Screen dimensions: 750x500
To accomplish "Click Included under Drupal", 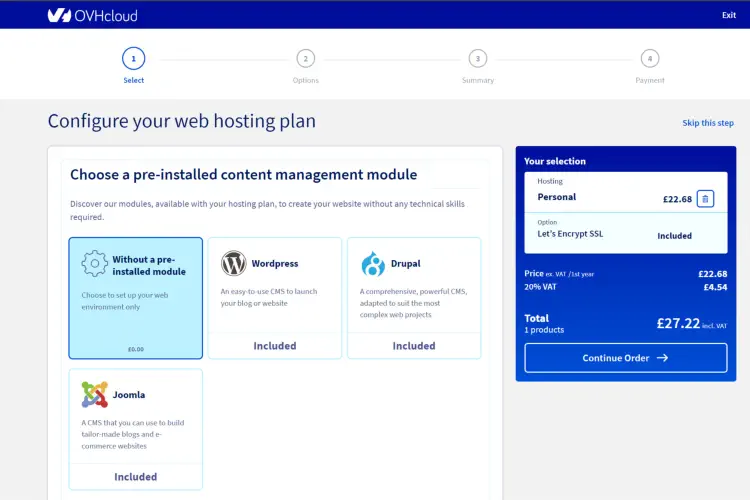I will (x=414, y=346).
